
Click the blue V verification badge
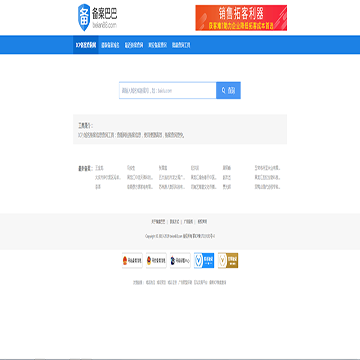coord(204,261)
